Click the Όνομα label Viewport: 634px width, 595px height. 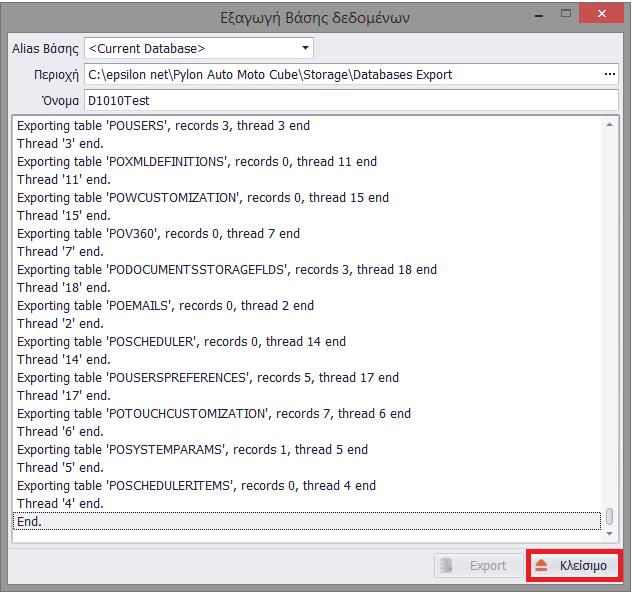60,100
